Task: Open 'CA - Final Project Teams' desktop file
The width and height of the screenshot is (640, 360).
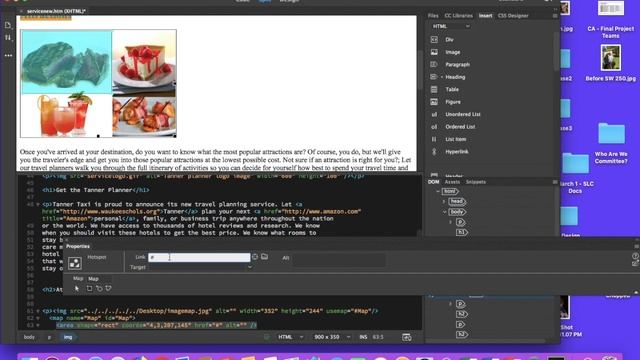Action: (611, 20)
